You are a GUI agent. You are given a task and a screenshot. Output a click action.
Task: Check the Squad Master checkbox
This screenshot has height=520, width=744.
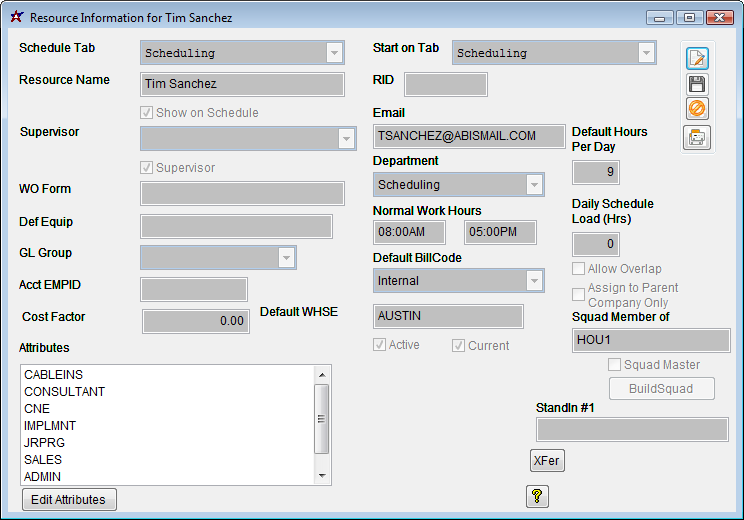[x=615, y=365]
